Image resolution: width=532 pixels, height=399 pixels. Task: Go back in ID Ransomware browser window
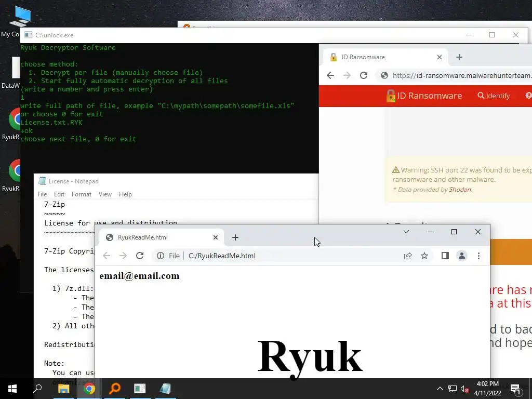330,75
